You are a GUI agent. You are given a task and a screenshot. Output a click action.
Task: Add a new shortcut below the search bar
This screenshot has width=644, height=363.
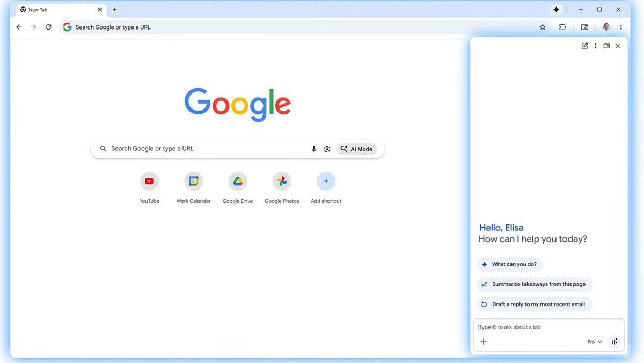click(326, 181)
